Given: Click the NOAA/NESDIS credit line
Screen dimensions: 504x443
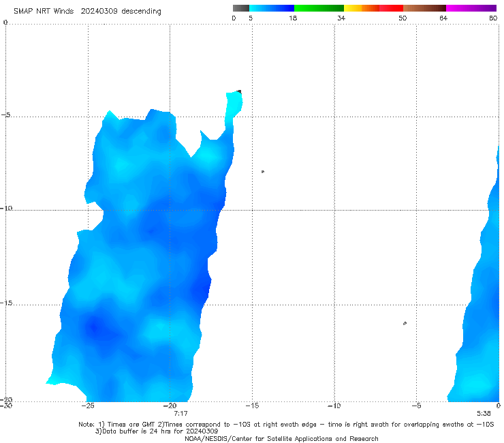Looking at the screenshot, I should pos(281,439).
